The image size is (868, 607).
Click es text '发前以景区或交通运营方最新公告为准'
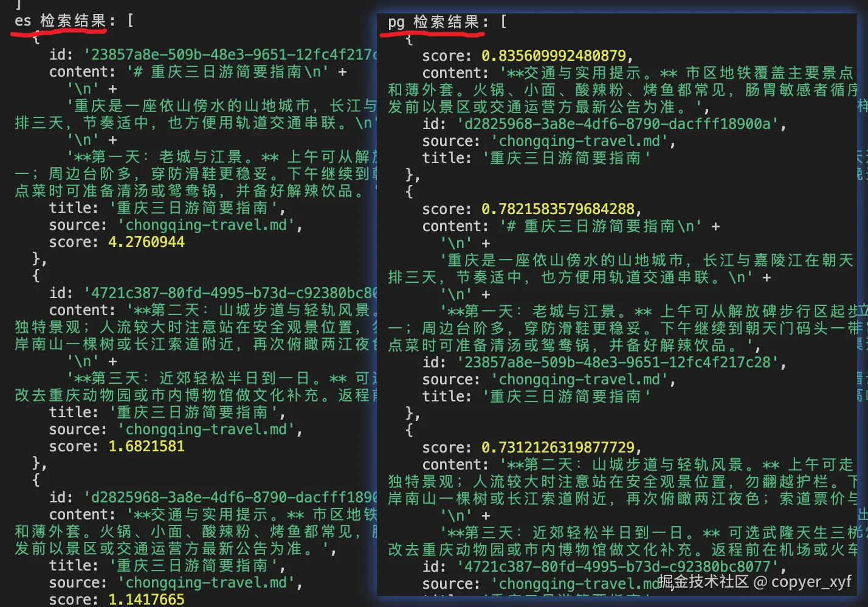coord(159,549)
